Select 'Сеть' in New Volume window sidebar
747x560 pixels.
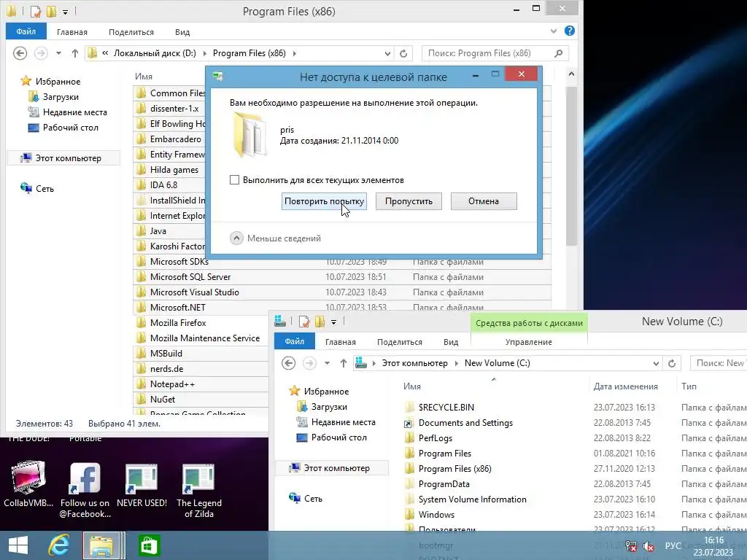pos(313,499)
